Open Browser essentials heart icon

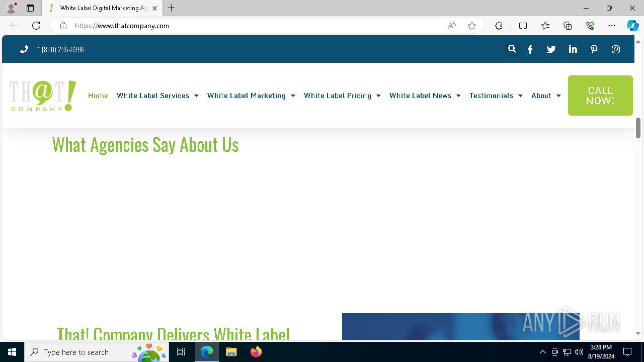click(590, 26)
